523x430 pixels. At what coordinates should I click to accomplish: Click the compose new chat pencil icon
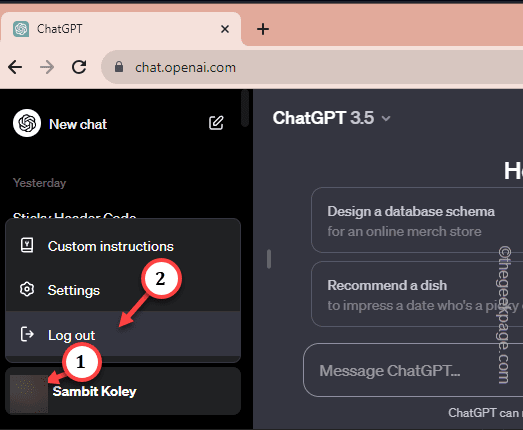click(216, 123)
